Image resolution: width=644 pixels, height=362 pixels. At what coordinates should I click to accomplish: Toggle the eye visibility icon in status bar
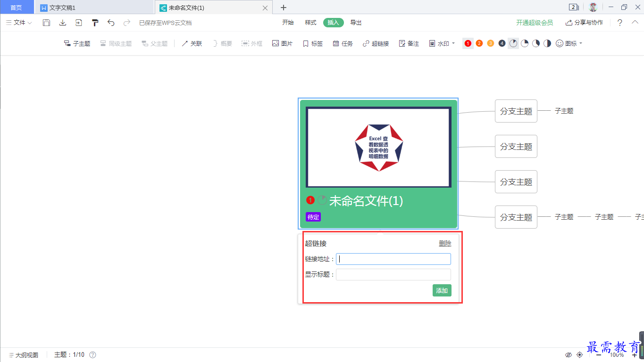pos(569,355)
